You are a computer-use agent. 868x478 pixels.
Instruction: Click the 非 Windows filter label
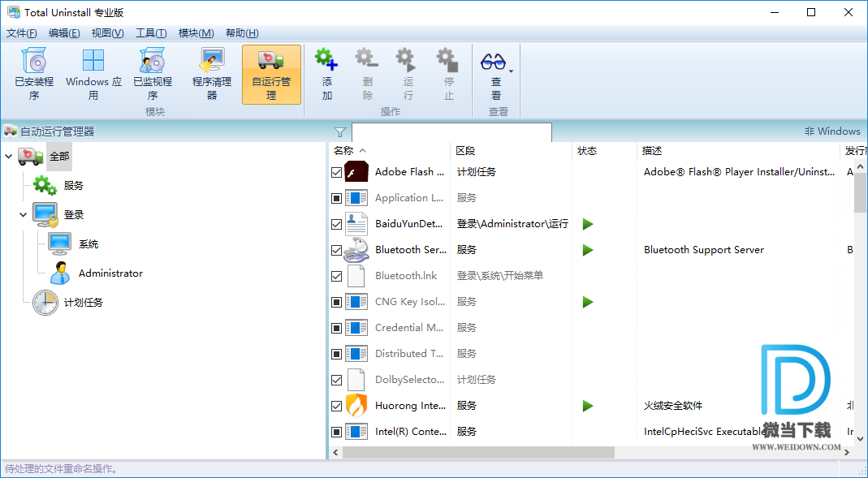pos(832,131)
